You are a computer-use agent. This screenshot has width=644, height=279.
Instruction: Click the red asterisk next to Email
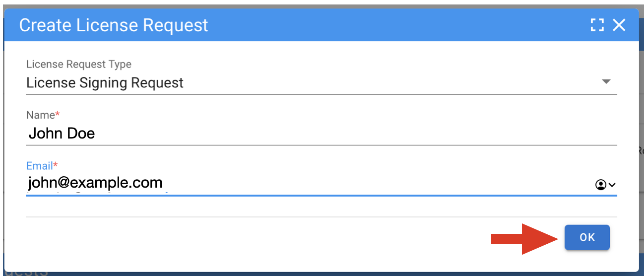pos(56,165)
